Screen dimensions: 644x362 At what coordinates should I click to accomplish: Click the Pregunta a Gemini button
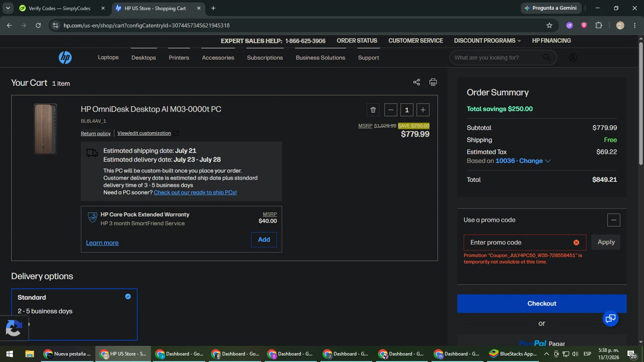pyautogui.click(x=551, y=8)
